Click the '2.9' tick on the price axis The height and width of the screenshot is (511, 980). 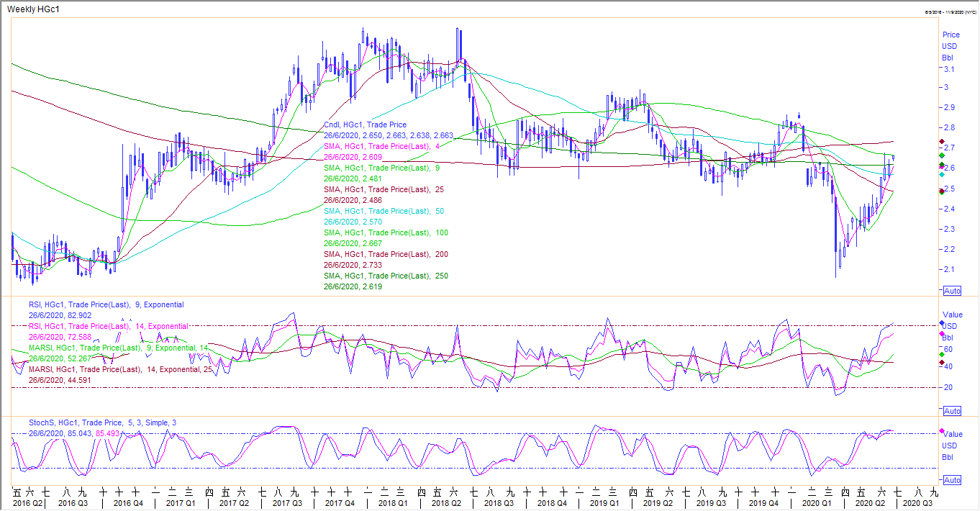[949, 107]
